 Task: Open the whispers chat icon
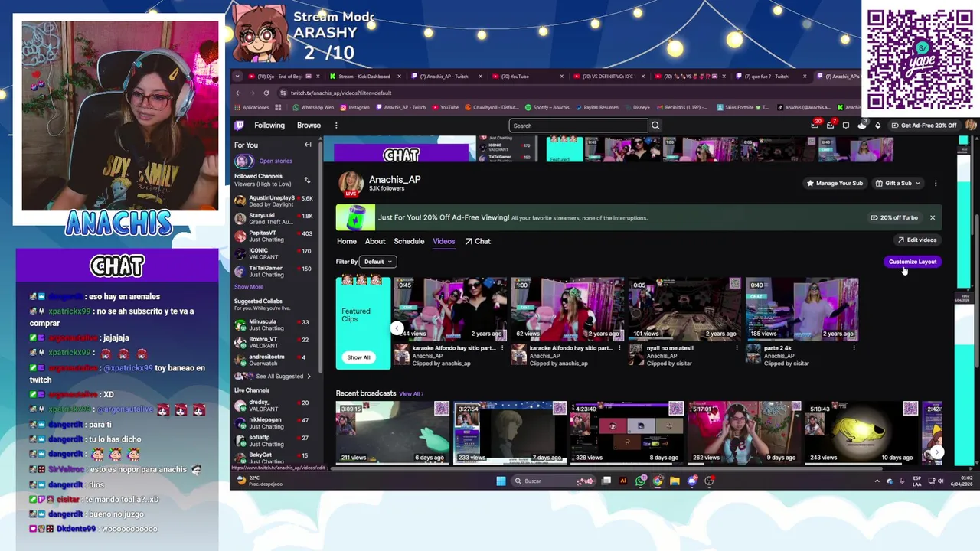(x=846, y=126)
